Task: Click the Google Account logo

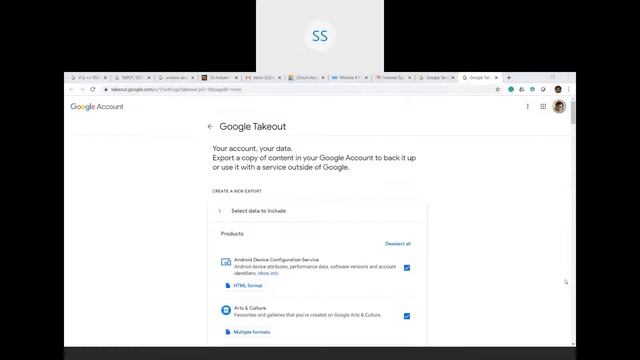Action: click(97, 107)
